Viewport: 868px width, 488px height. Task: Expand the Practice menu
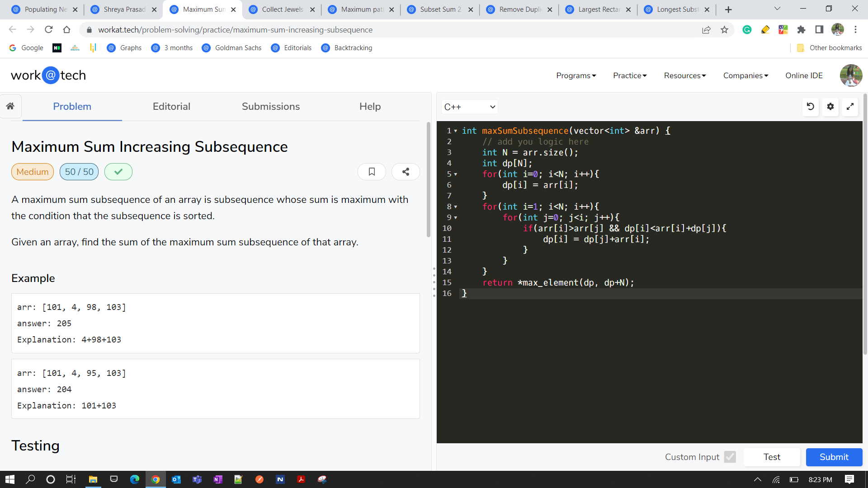point(630,75)
